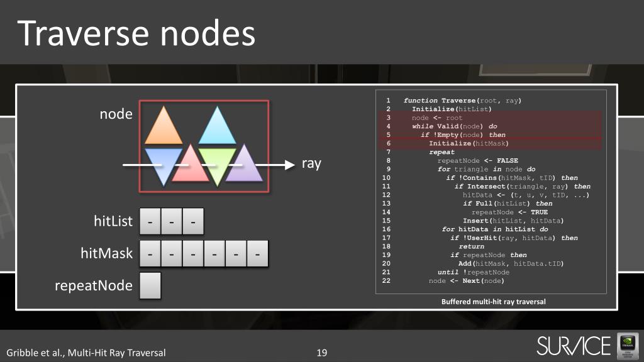Click code line 'for hitData in hitList do'

pos(495,230)
